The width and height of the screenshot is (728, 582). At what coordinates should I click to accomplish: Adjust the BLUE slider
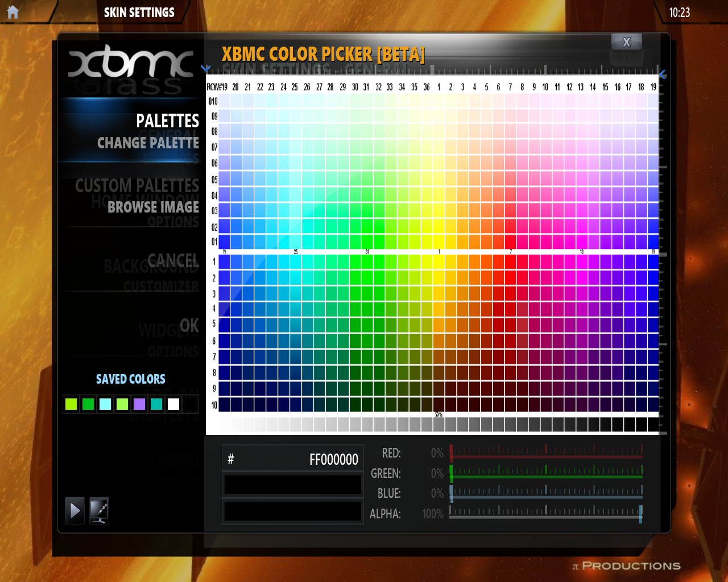[x=546, y=493]
